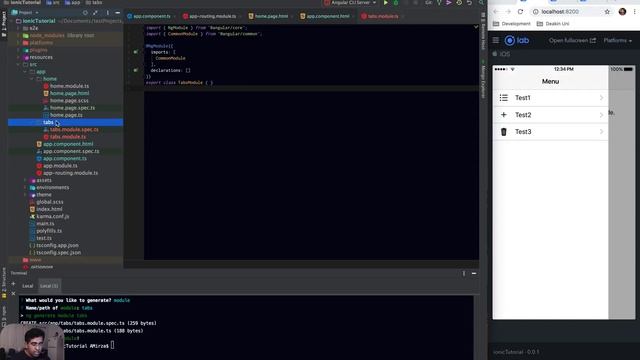Open tabs.module.ts in project tree
640x360 pixels.
68,137
